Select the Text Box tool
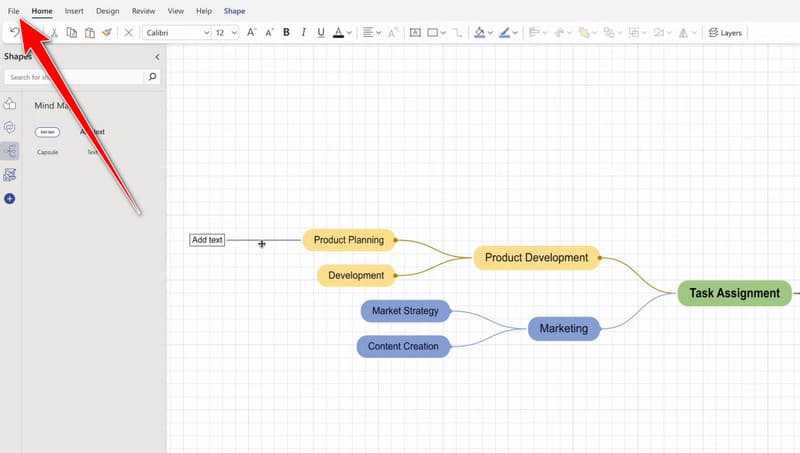 (415, 33)
